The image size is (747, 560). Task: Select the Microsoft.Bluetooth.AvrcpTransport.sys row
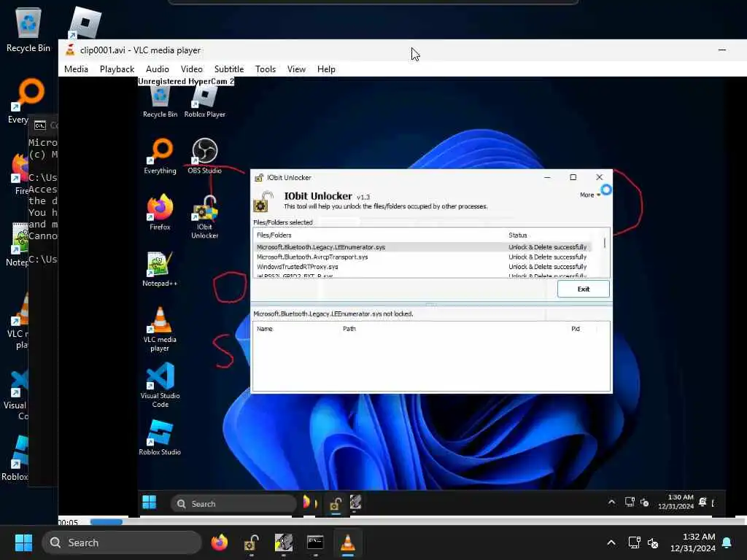(422, 257)
